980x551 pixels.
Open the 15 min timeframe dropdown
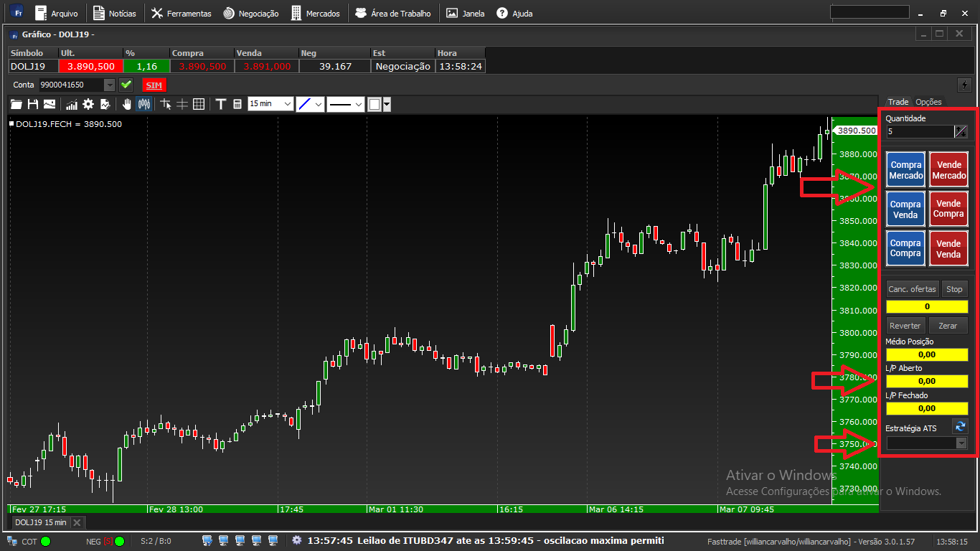(270, 104)
